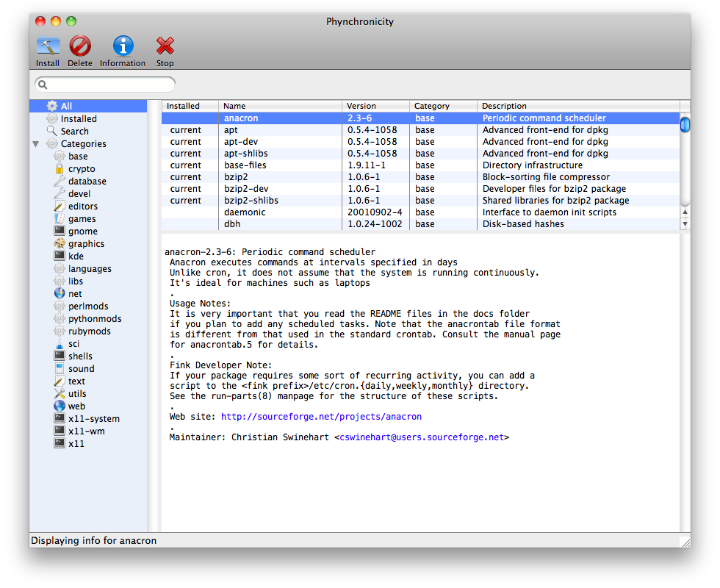Viewport: 720px width, 588px height.
Task: Click the database category icon
Action: [x=60, y=181]
